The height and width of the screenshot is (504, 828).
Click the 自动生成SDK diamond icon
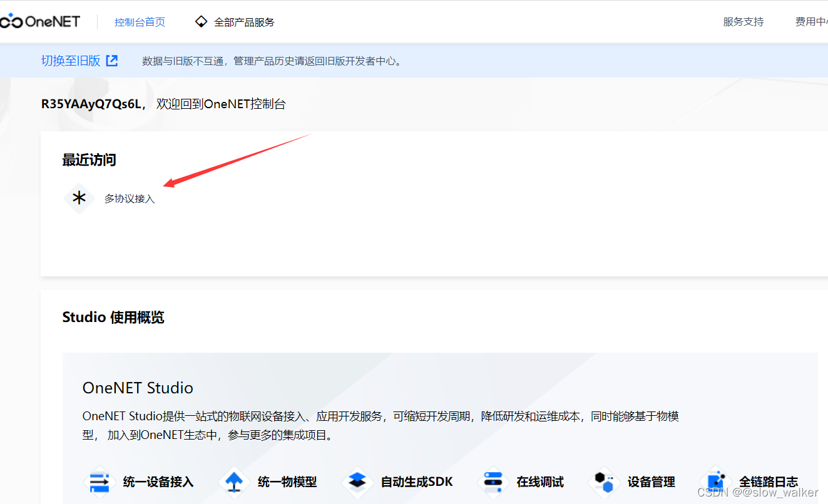pos(357,481)
